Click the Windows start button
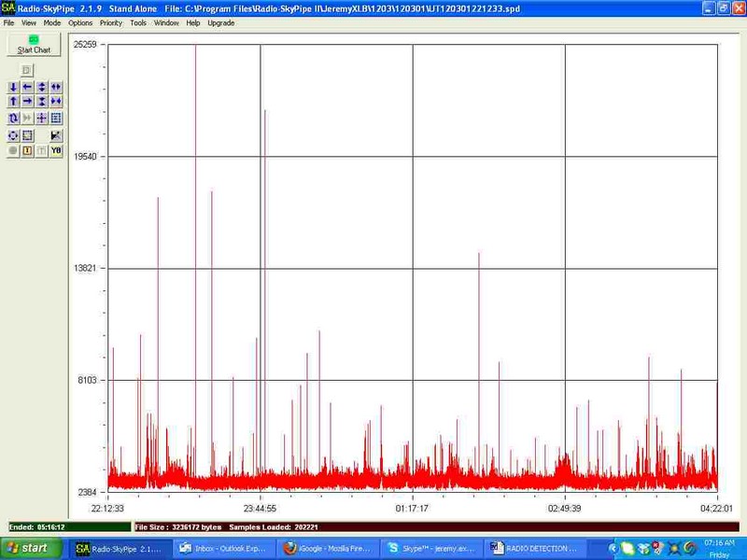 coord(29,548)
